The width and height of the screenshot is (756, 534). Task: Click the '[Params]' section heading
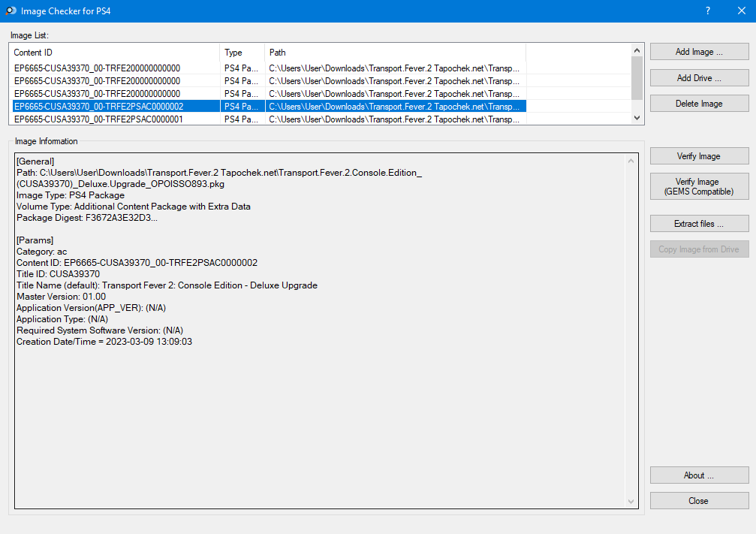pos(35,240)
